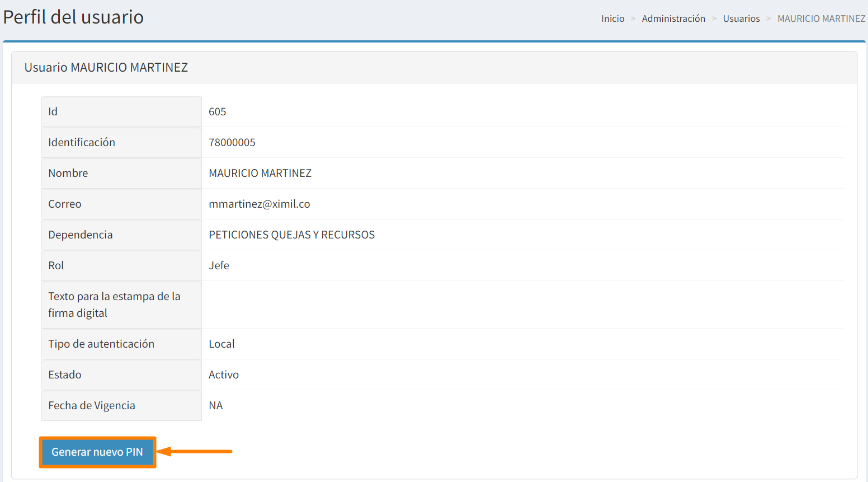Click the Identificación row label
Screen dimensions: 868x482
[x=81, y=142]
